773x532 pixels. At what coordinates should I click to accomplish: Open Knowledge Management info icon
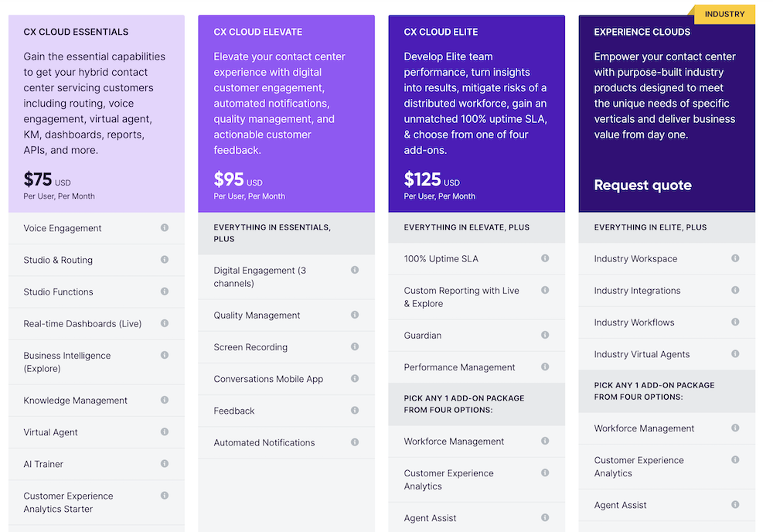coord(165,400)
